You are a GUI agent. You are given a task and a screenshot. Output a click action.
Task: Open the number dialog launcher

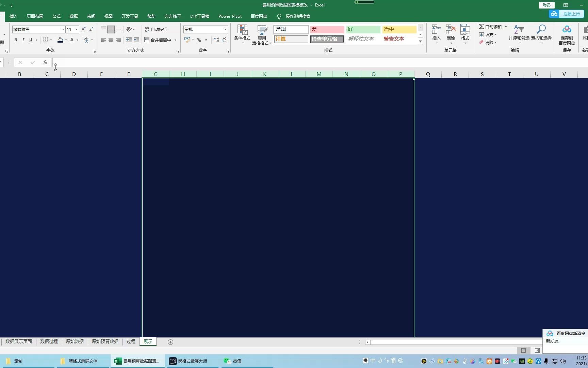click(x=228, y=51)
